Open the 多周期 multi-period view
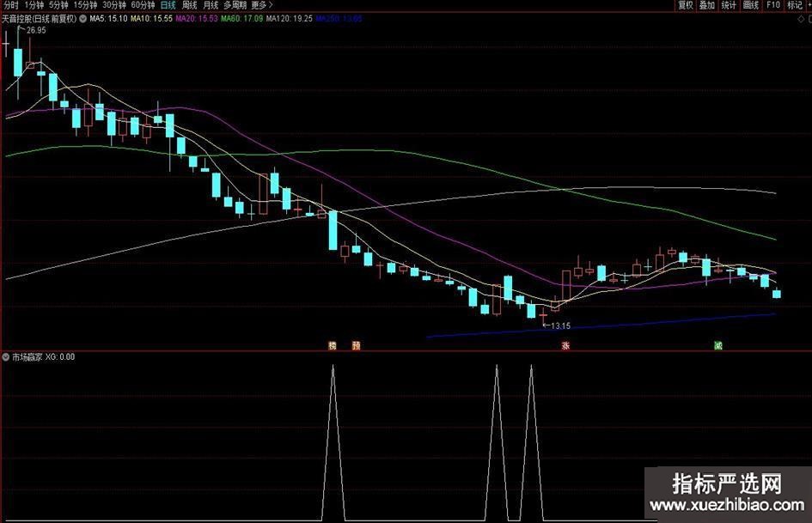This screenshot has width=812, height=523. 235,5
